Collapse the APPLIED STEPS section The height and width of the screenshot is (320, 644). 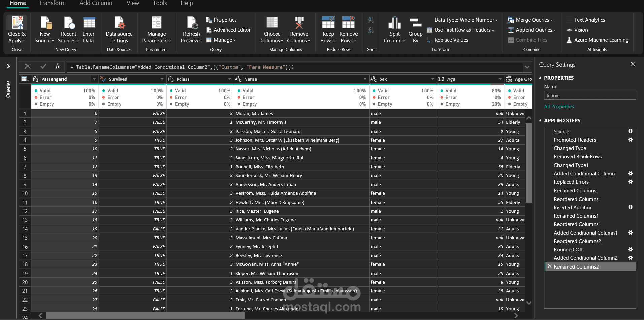pyautogui.click(x=540, y=120)
